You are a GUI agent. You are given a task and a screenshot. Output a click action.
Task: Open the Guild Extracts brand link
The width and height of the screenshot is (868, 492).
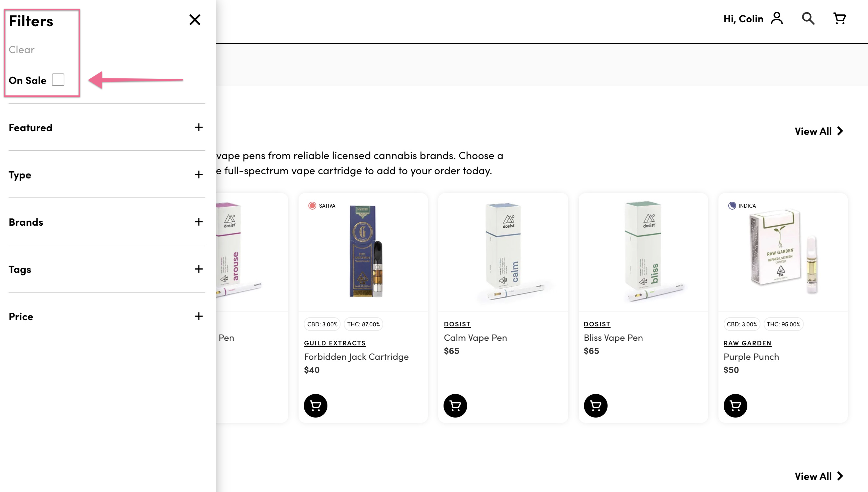(x=335, y=343)
